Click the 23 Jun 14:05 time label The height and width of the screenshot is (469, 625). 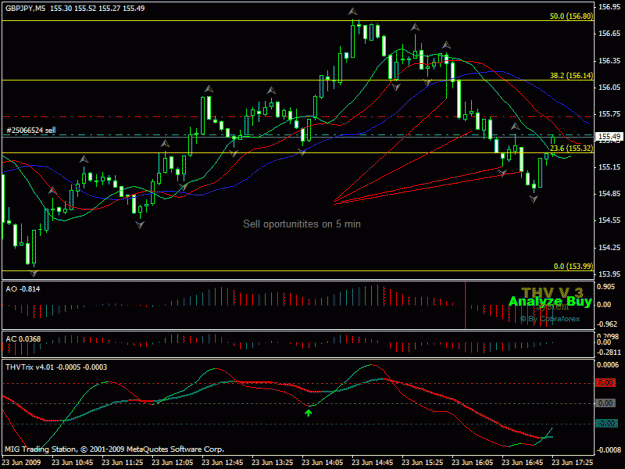[322, 463]
